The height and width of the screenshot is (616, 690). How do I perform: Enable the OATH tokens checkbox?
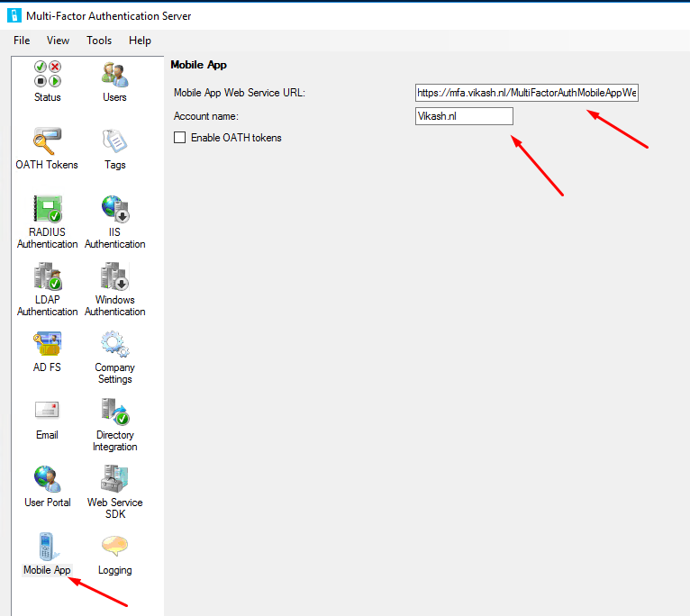(x=179, y=138)
